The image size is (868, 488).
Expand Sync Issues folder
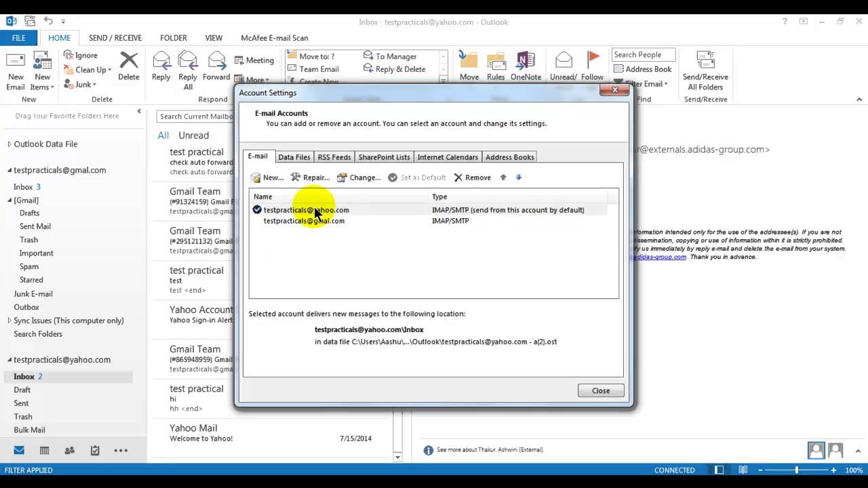9,321
